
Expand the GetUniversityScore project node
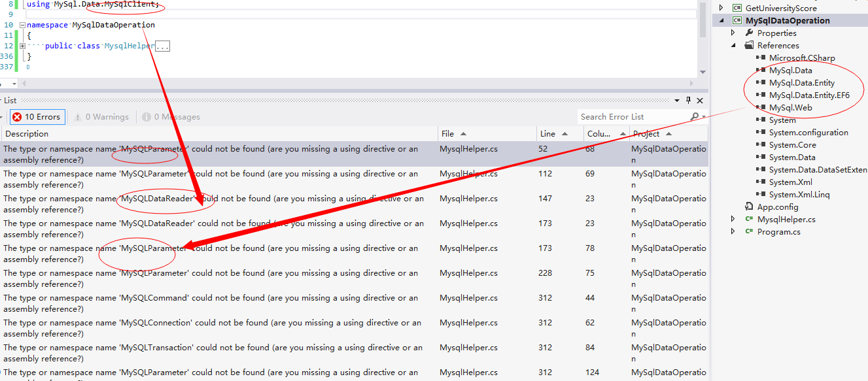tap(721, 8)
